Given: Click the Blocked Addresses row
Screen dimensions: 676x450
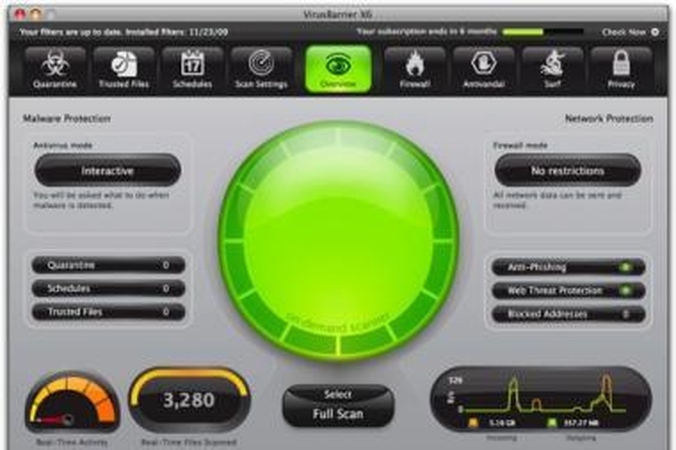Looking at the screenshot, I should pos(568,314).
